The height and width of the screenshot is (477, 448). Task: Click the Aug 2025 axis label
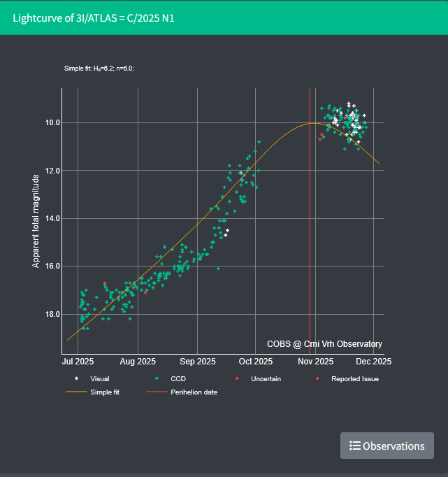tap(138, 362)
